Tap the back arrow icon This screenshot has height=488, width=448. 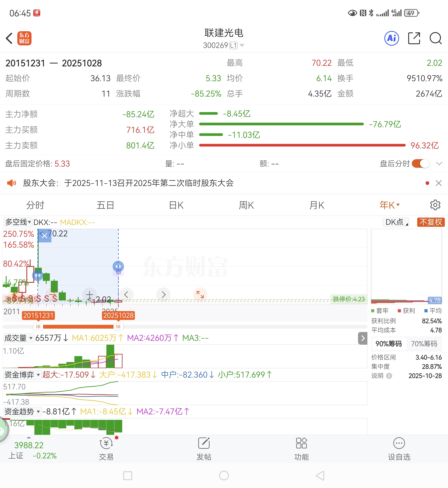coord(9,38)
